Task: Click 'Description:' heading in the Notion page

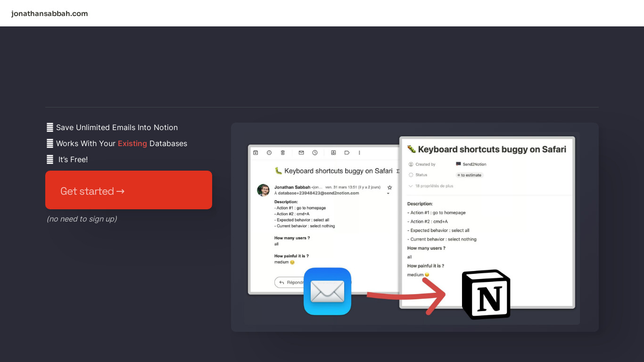Action: 420,204
